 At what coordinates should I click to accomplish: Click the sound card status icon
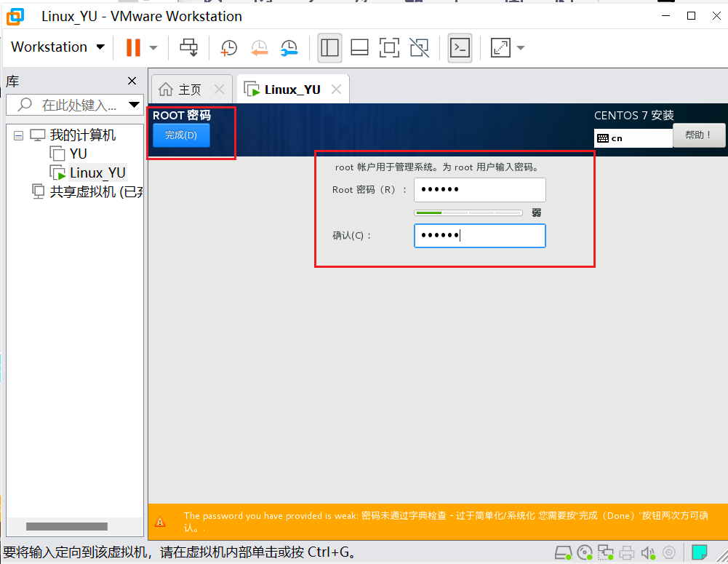(x=648, y=552)
